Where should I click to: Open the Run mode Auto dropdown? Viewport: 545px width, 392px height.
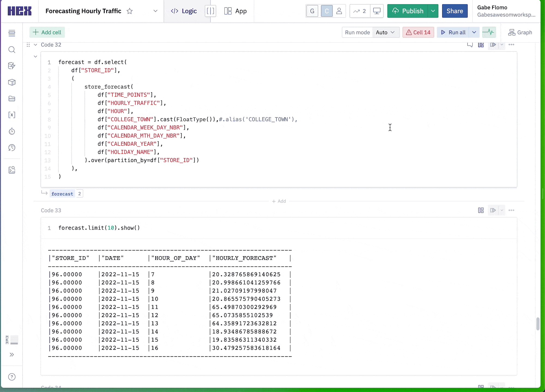tap(385, 32)
